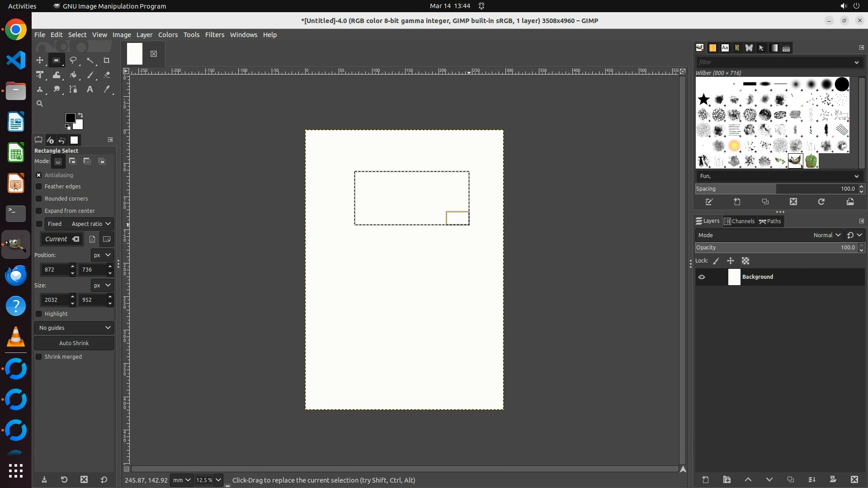The height and width of the screenshot is (488, 868).
Task: Hide the Background layer with eye icon
Action: click(702, 277)
